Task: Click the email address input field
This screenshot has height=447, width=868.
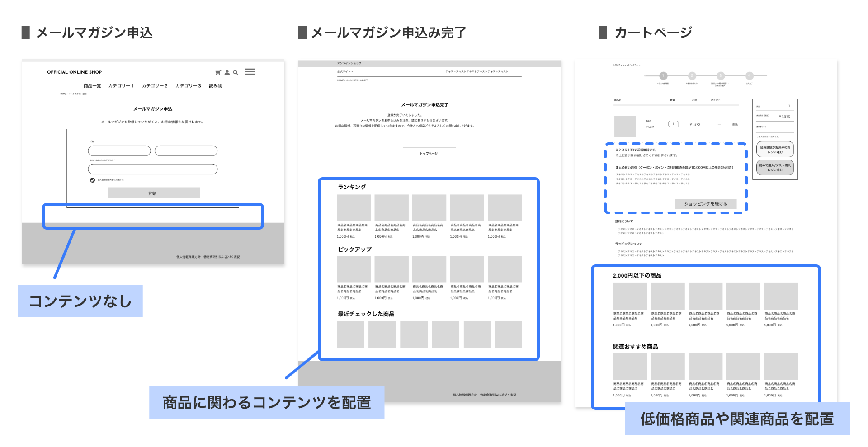Action: [153, 169]
